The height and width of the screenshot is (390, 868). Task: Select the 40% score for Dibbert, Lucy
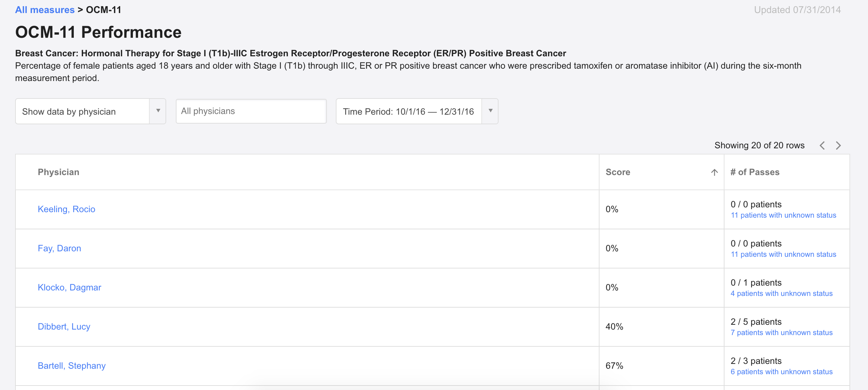(x=614, y=326)
